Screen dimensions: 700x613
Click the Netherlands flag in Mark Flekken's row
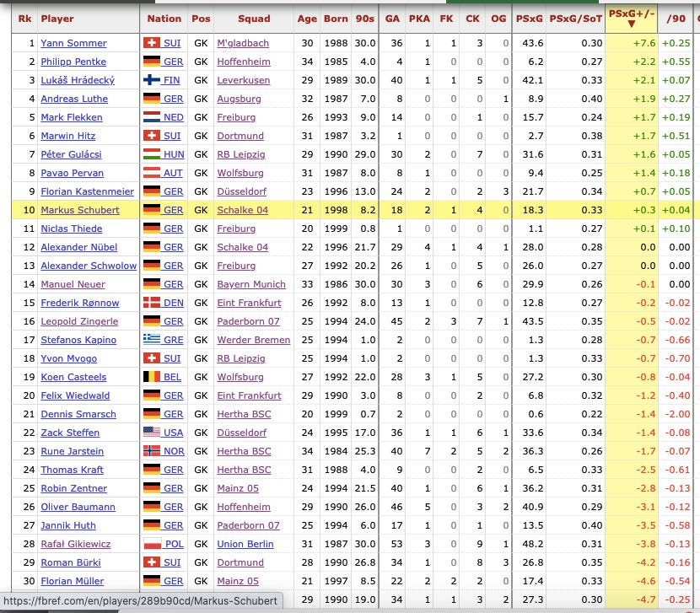click(x=152, y=117)
